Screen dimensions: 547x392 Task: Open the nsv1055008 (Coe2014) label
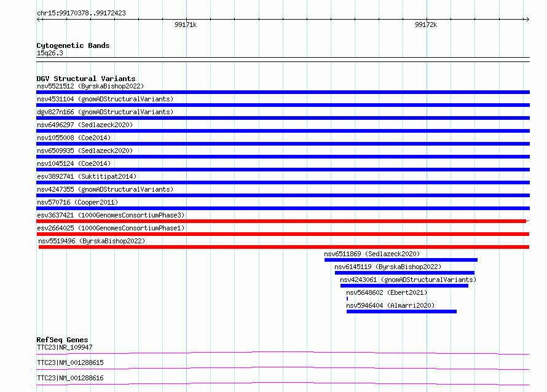click(x=73, y=138)
